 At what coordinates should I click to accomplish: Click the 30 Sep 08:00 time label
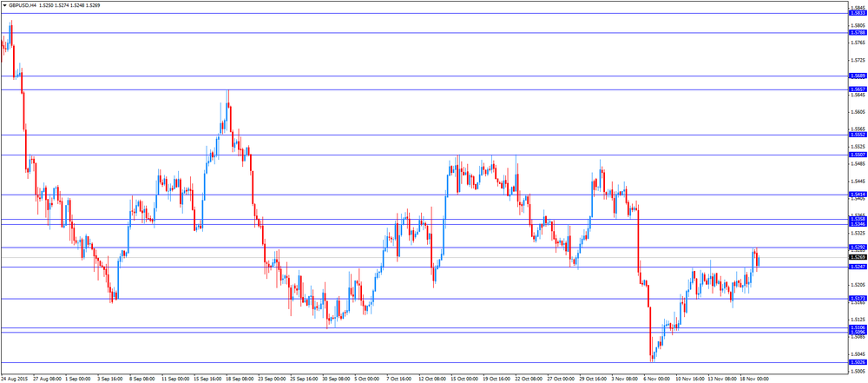[337, 380]
